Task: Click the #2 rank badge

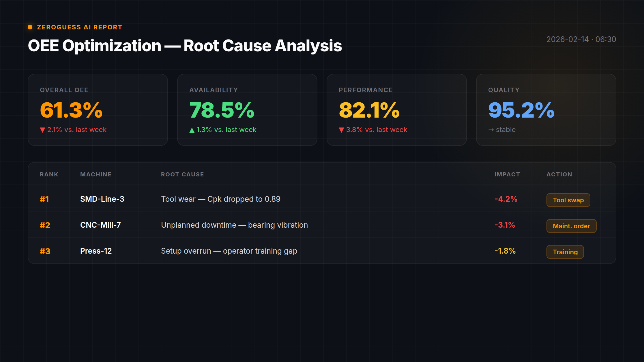Action: [45, 225]
